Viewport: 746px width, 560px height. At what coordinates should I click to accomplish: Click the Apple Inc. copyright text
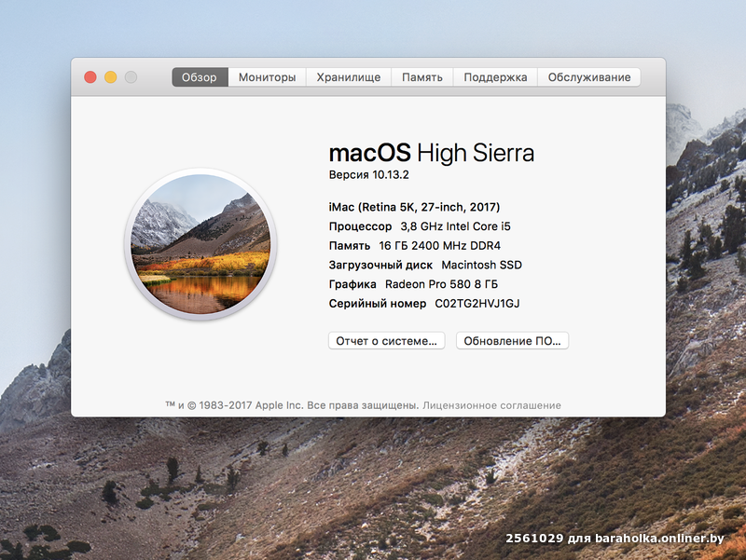tap(292, 405)
